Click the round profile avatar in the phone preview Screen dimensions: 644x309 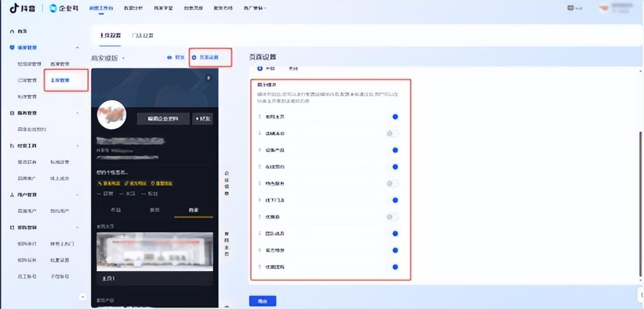tap(112, 115)
